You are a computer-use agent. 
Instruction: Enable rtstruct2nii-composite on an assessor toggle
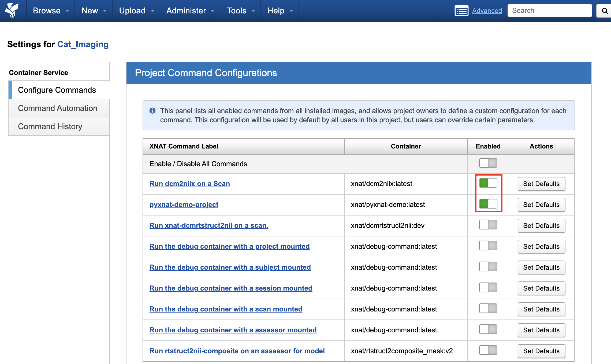pos(488,350)
